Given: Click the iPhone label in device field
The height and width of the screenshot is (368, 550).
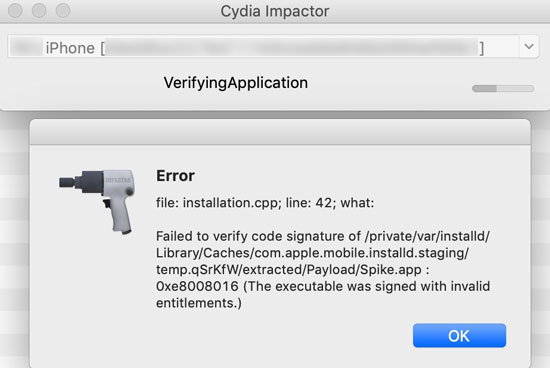Looking at the screenshot, I should [x=70, y=48].
